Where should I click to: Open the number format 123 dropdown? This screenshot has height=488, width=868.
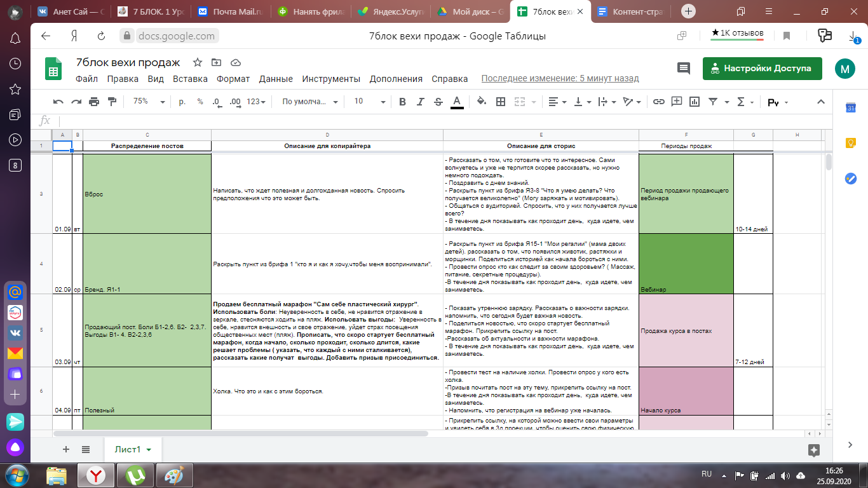pyautogui.click(x=257, y=102)
